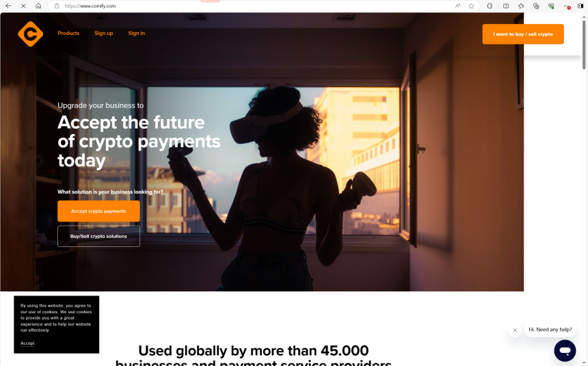Go to the Sign up page
588x366 pixels.
104,33
